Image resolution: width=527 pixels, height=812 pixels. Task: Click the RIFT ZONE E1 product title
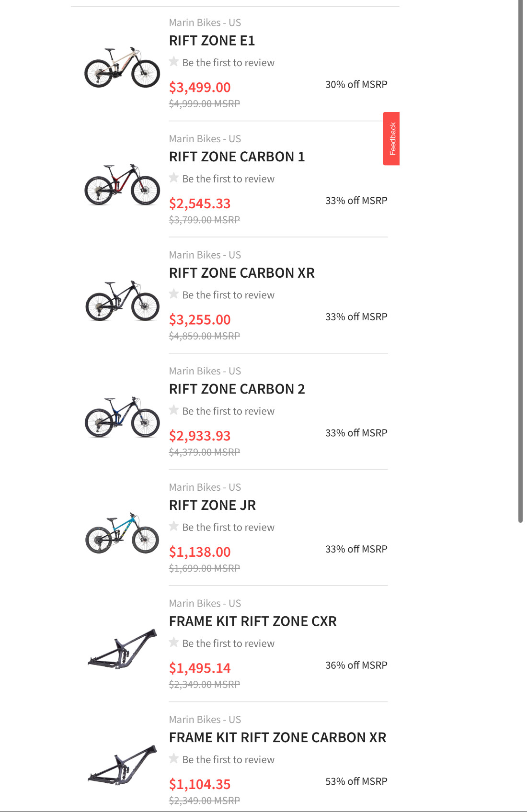212,41
